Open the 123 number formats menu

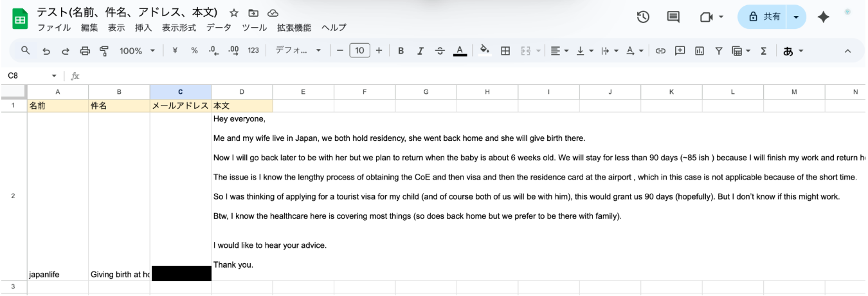pos(253,51)
